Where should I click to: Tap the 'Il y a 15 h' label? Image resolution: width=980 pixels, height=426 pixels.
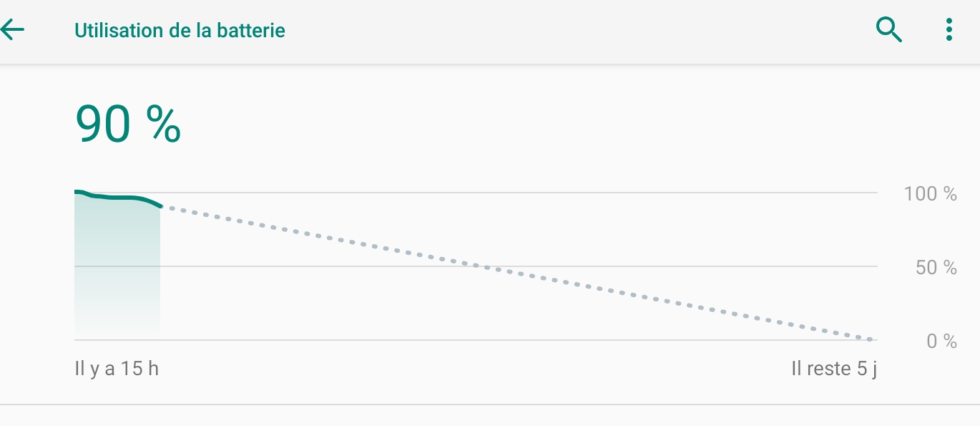[x=117, y=369]
